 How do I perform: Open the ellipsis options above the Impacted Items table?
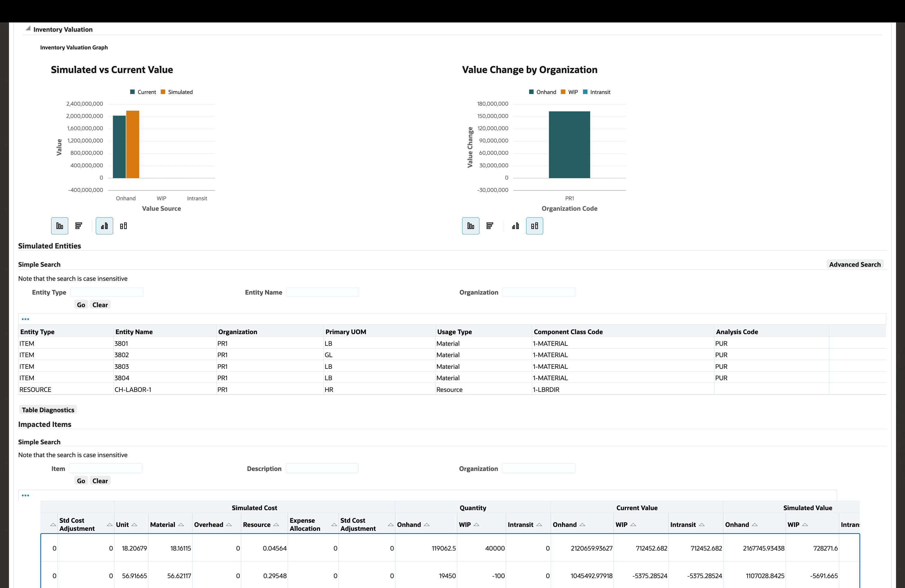pyautogui.click(x=25, y=495)
